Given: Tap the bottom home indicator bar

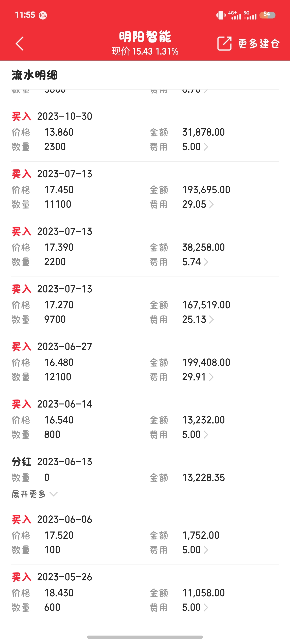Looking at the screenshot, I should coord(145,637).
